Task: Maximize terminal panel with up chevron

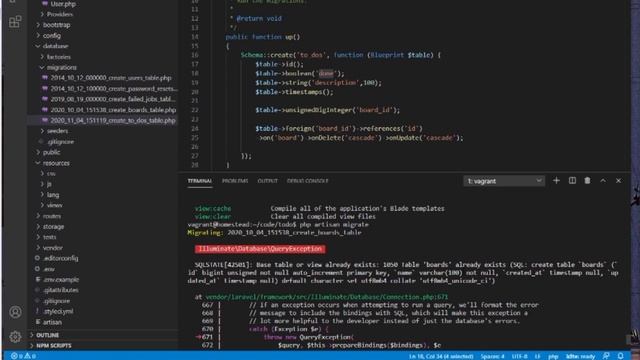Action: coord(603,180)
